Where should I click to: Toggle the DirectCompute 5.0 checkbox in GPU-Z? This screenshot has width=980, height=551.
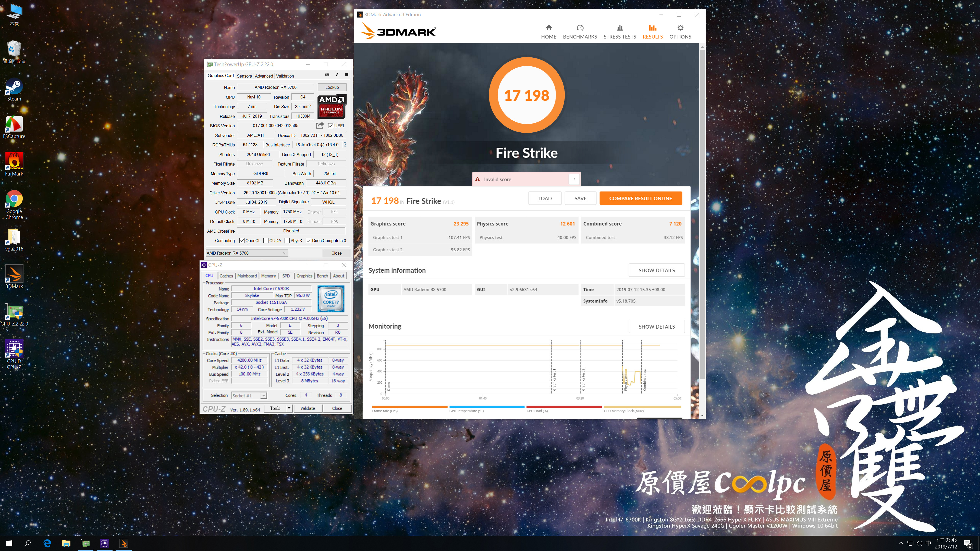coord(309,241)
